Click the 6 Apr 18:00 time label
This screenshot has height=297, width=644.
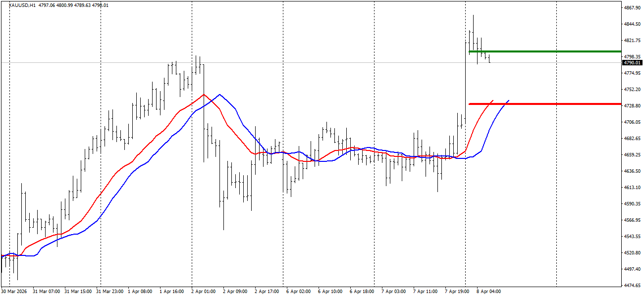pos(362,292)
